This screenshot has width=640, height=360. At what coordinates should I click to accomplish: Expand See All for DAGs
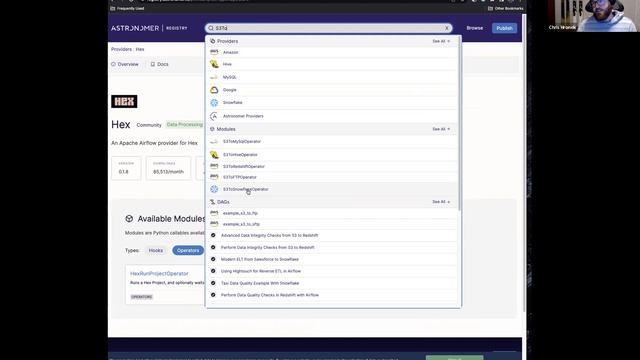point(441,202)
